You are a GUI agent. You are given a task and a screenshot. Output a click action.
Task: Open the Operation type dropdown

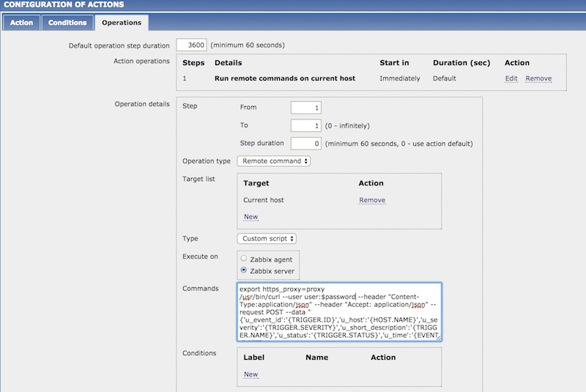[273, 161]
